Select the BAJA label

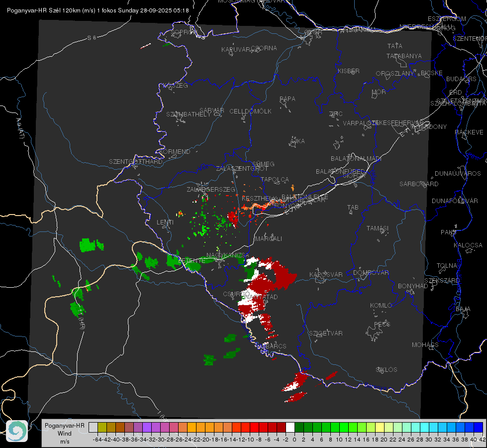pos(463,309)
